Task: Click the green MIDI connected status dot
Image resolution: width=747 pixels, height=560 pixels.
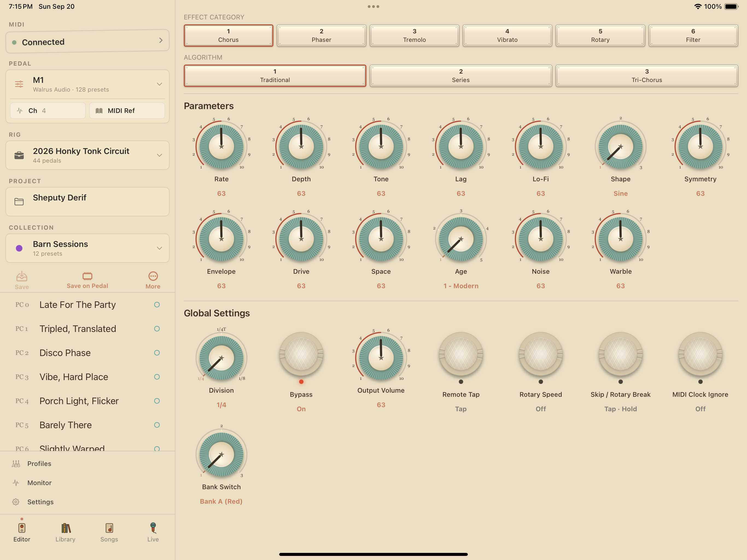Action: coord(14,42)
